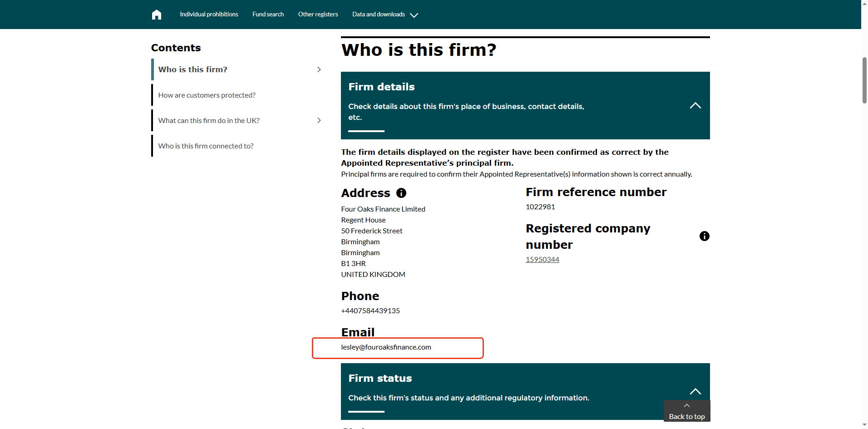Image resolution: width=868 pixels, height=429 pixels.
Task: Collapse the Firm details section
Action: (695, 105)
